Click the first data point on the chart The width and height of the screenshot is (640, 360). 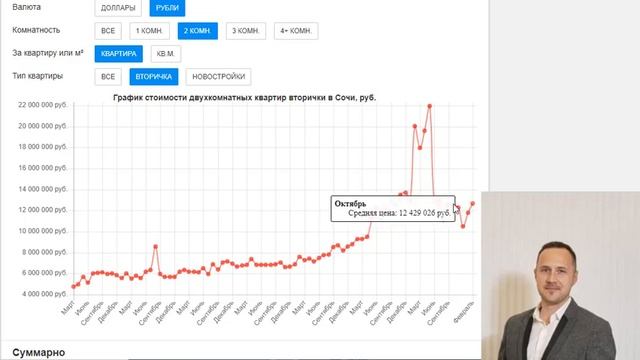coord(73,287)
